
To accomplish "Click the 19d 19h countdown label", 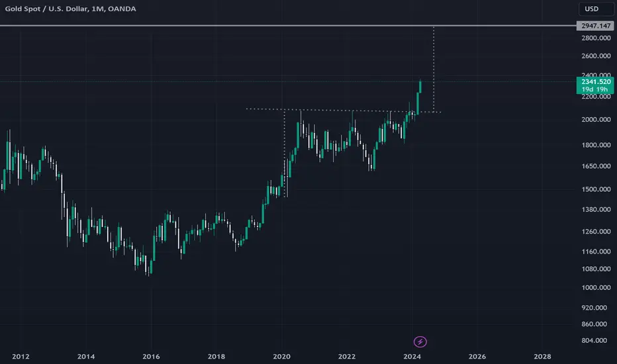I will [x=594, y=90].
